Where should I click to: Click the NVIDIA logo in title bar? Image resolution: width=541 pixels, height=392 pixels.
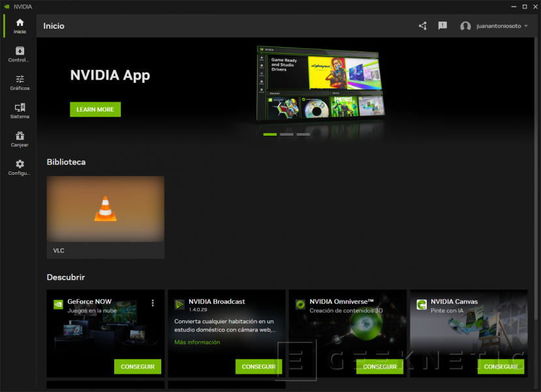(7, 7)
